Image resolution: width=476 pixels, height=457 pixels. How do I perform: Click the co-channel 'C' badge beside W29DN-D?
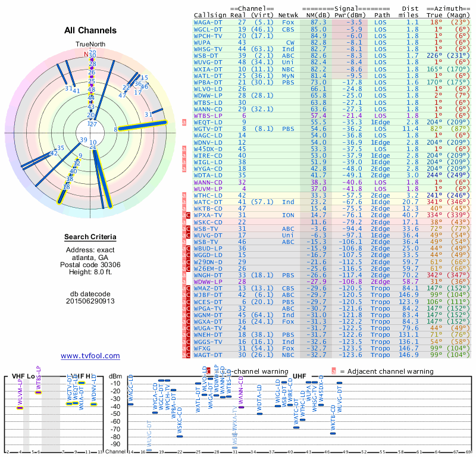pos(189,262)
